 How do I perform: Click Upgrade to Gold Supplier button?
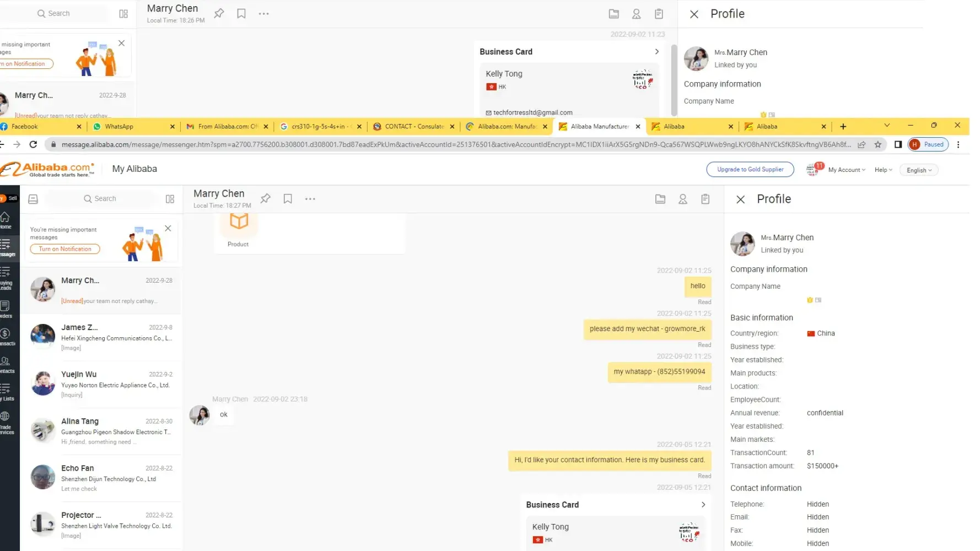coord(750,170)
